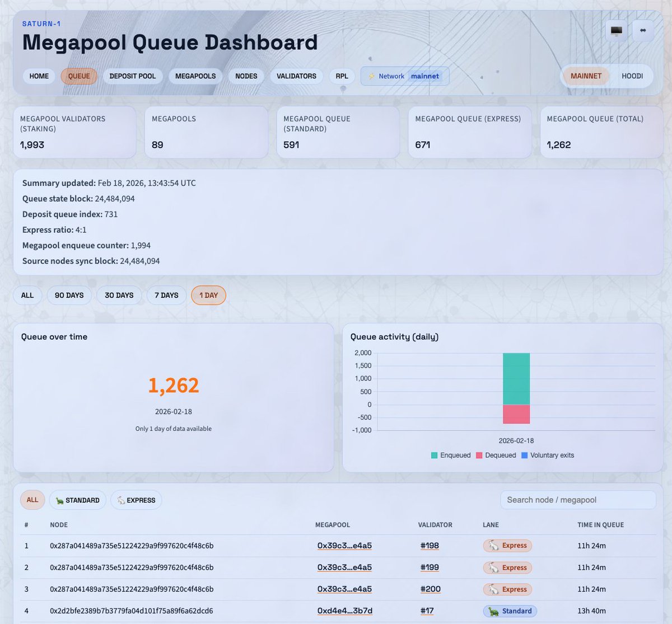Open the VALIDATORS tab
The image size is (672, 624).
point(296,76)
